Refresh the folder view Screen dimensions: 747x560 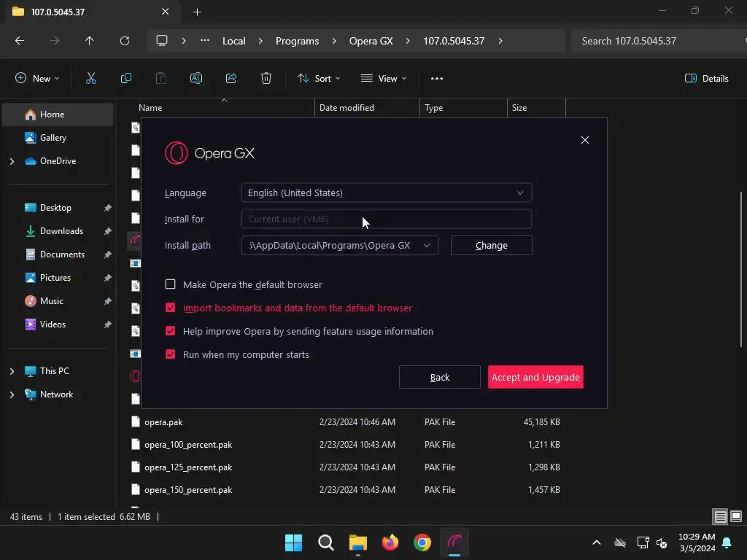[125, 41]
